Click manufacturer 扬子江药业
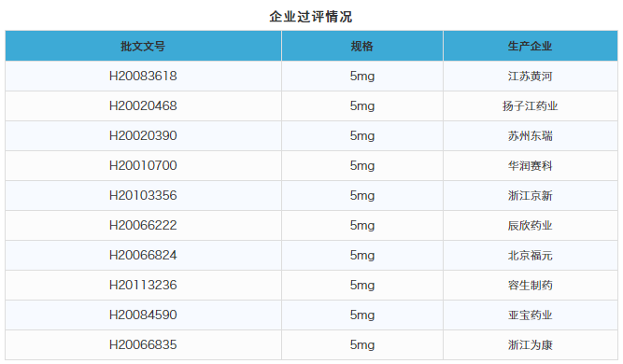The height and width of the screenshot is (364, 623). point(530,106)
